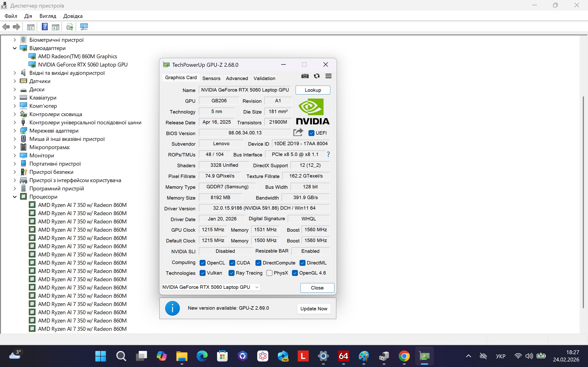Screen dimensions: 588x367
Task: Click the back arrow in the Device Manager toolbar
Action: click(6, 27)
